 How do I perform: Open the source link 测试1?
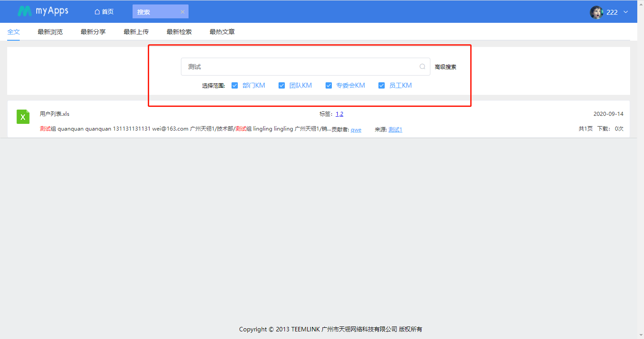tap(395, 129)
